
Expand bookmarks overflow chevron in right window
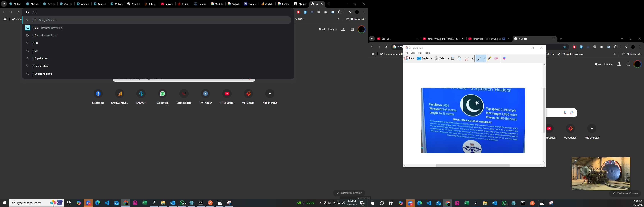click(614, 54)
